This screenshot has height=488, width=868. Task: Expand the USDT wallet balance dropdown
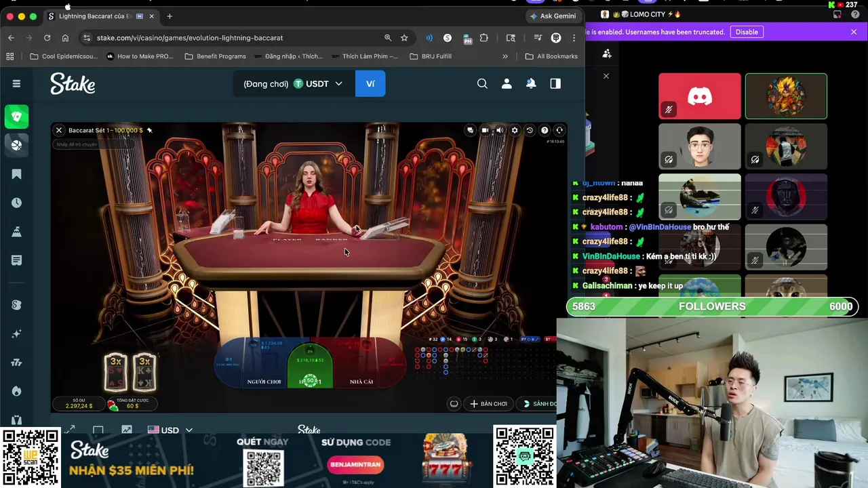(x=294, y=84)
